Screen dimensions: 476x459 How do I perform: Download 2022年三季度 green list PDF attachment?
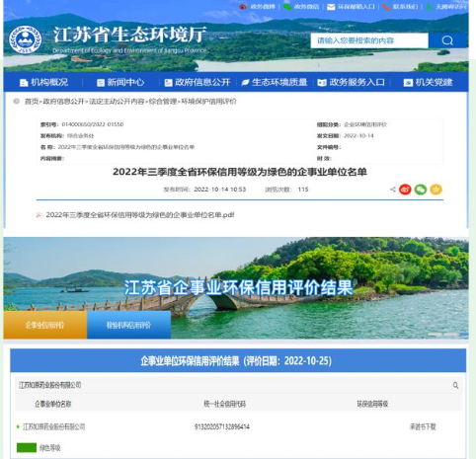point(140,215)
